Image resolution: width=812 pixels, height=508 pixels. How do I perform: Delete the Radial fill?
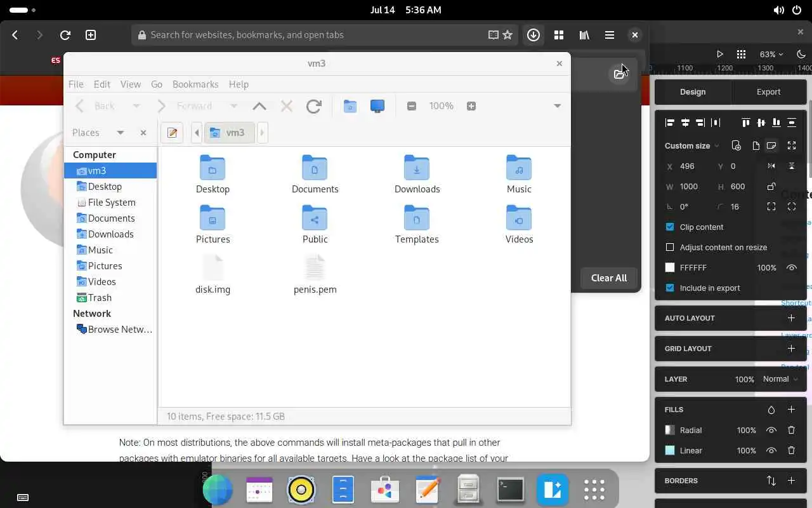791,430
